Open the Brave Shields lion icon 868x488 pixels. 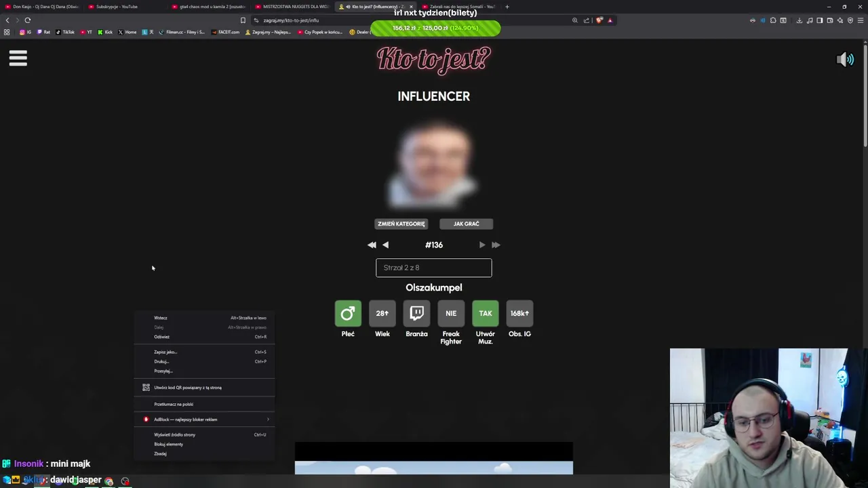(599, 20)
